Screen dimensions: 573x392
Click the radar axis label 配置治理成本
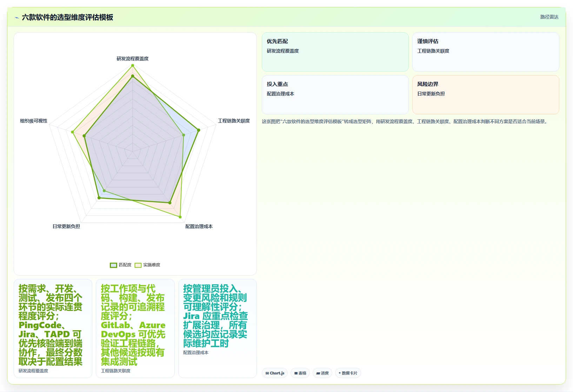coord(199,226)
